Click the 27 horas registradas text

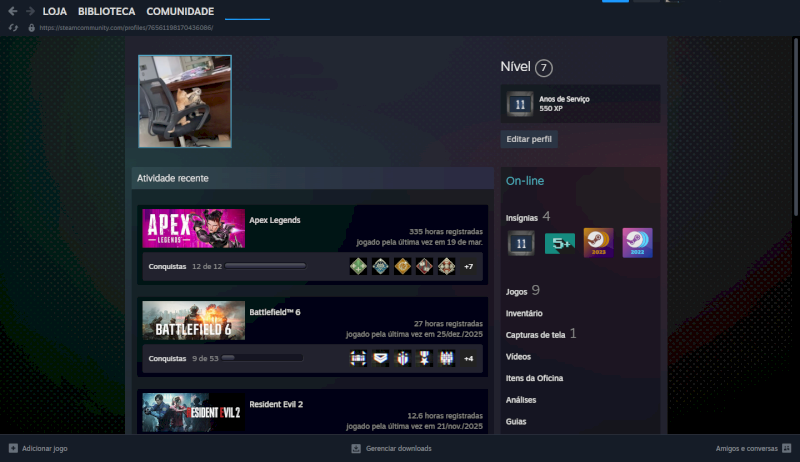click(x=448, y=324)
